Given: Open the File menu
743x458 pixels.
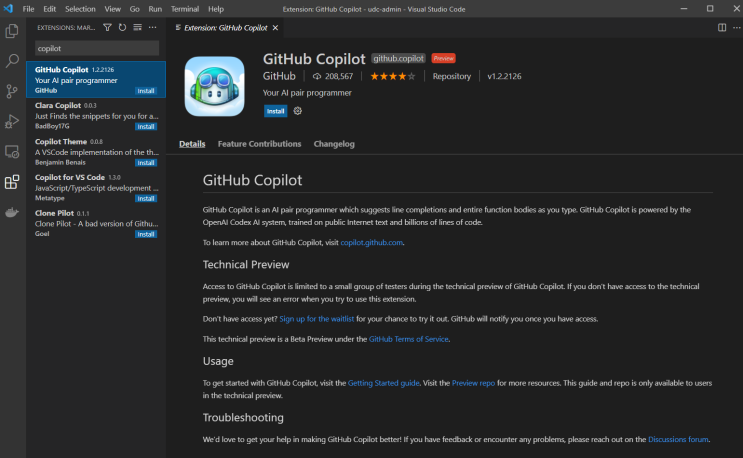Looking at the screenshot, I should [x=28, y=9].
